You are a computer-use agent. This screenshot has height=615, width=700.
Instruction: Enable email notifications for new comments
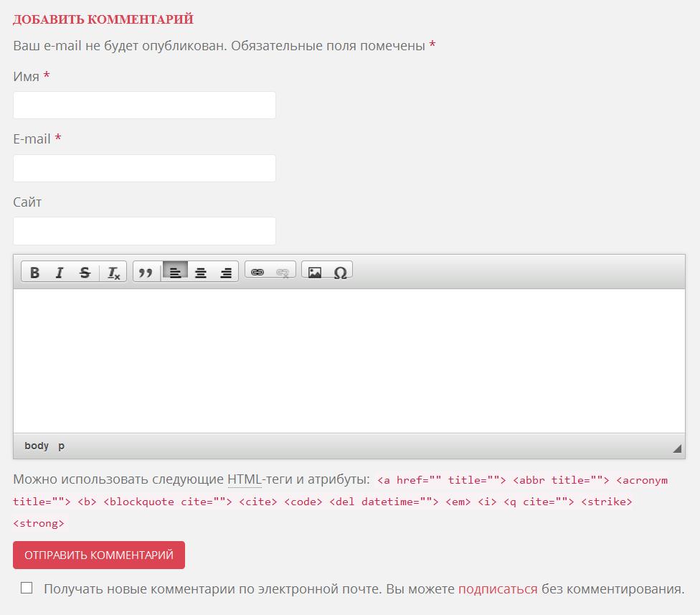[x=27, y=588]
